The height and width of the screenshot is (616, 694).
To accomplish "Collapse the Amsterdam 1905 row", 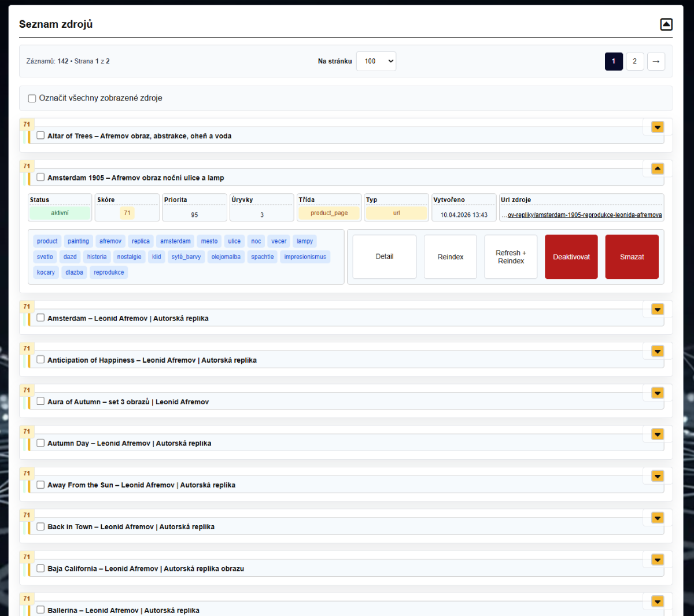I will click(x=658, y=169).
